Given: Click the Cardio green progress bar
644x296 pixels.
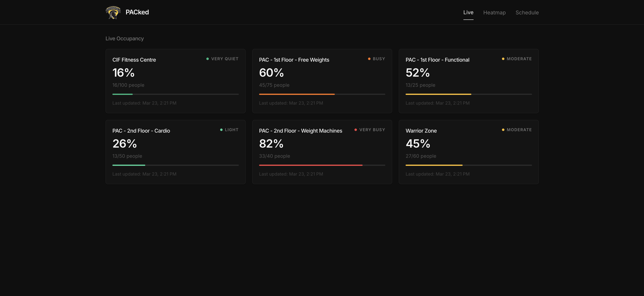Looking at the screenshot, I should click(129, 165).
